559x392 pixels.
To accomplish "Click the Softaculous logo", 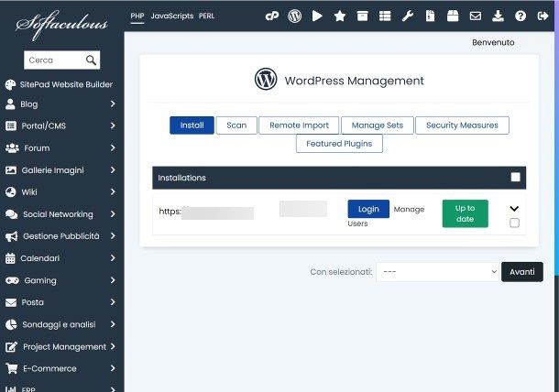I will click(61, 25).
